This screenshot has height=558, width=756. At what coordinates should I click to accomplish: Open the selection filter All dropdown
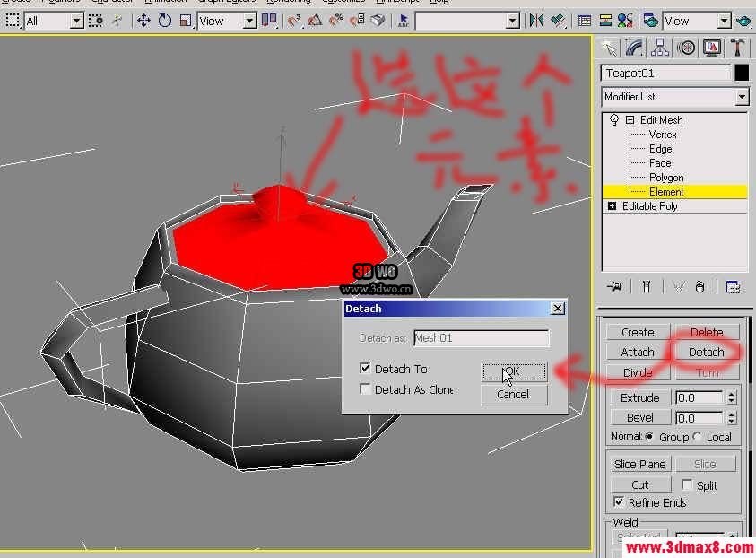point(76,22)
